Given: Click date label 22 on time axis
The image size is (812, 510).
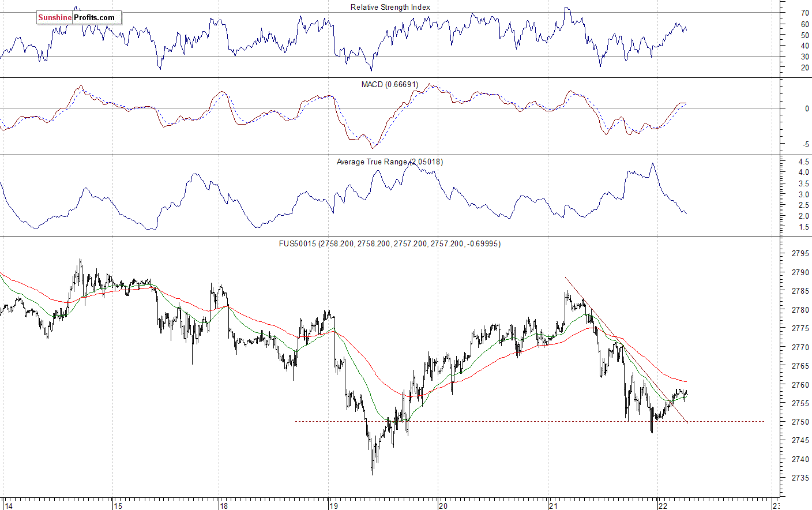Looking at the screenshot, I should (x=663, y=506).
